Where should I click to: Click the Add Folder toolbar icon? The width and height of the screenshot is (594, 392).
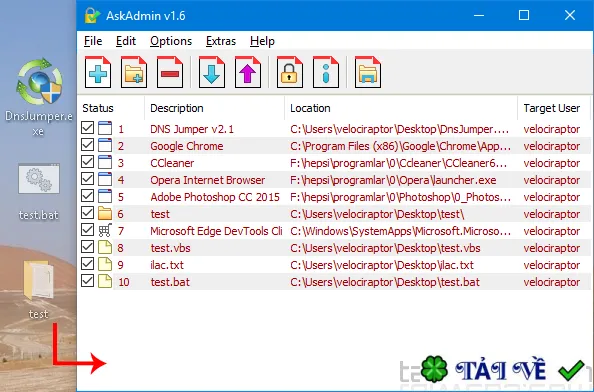tap(134, 72)
